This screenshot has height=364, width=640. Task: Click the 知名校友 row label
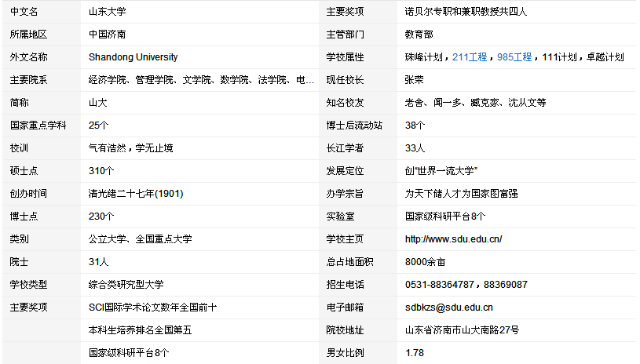(x=345, y=103)
